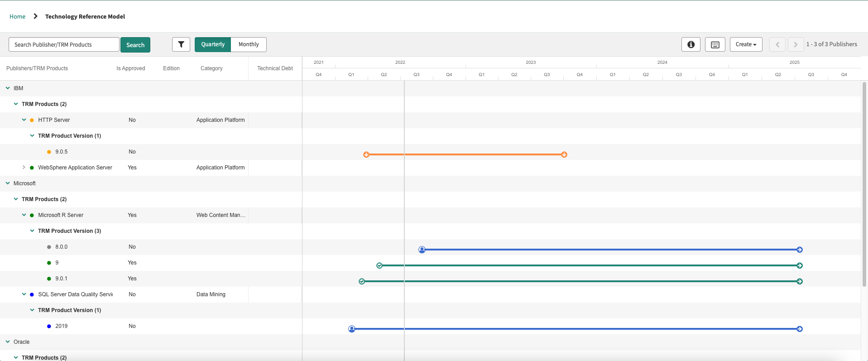Click the green status dot beside WebSphere Application Server
Image resolution: width=868 pixels, height=361 pixels.
pos(32,168)
